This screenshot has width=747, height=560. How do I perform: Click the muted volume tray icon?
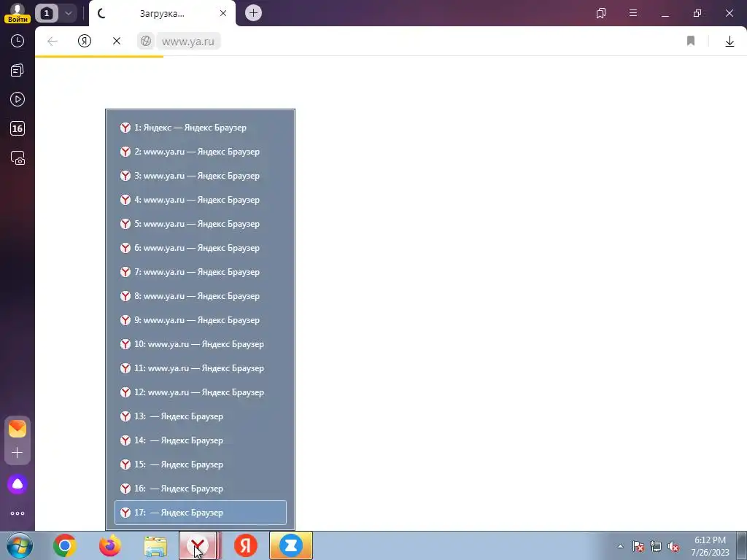point(673,547)
